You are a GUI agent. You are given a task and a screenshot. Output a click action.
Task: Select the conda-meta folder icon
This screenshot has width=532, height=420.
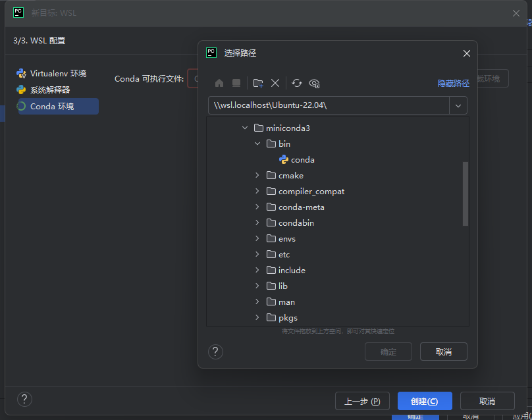[271, 207]
